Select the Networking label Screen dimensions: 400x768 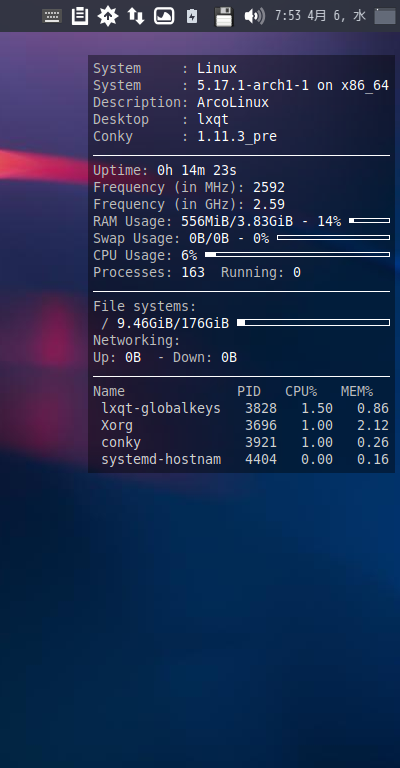137,340
